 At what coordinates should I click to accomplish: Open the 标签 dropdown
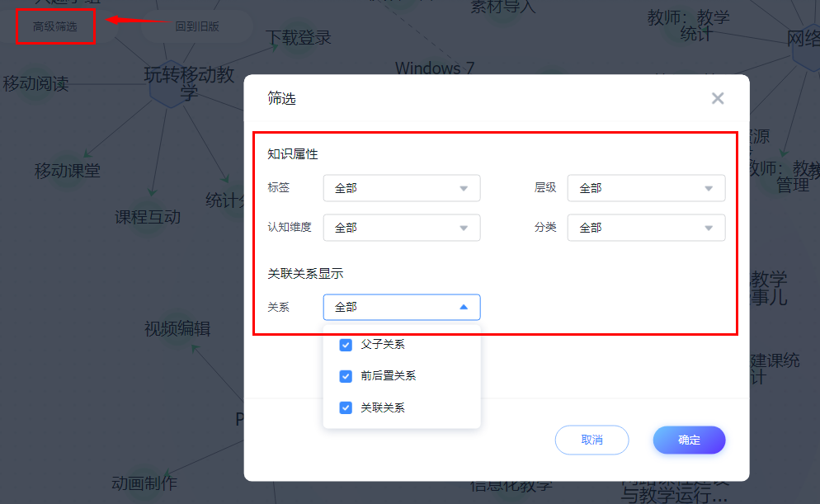coord(402,188)
